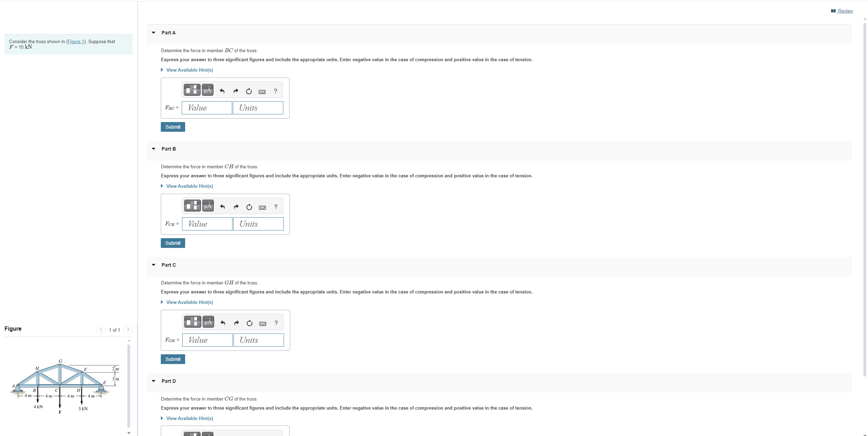Screen dimensions: 868x436
Task: Click the reset icon in Part B toolbar
Action: (249, 207)
